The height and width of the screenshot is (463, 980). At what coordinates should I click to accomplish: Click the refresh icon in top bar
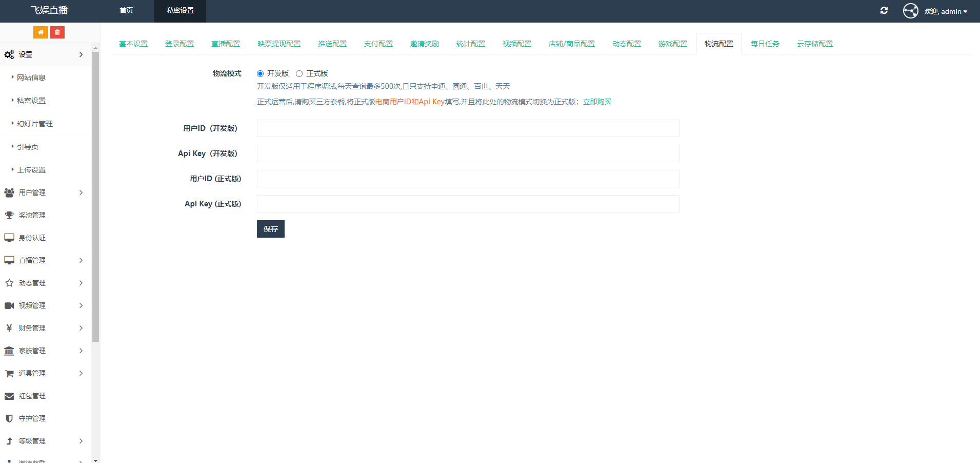click(x=884, y=10)
